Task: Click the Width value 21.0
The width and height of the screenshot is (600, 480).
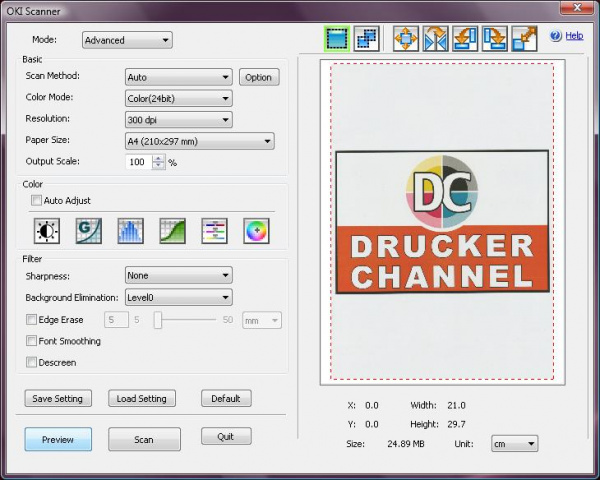Action: point(456,405)
